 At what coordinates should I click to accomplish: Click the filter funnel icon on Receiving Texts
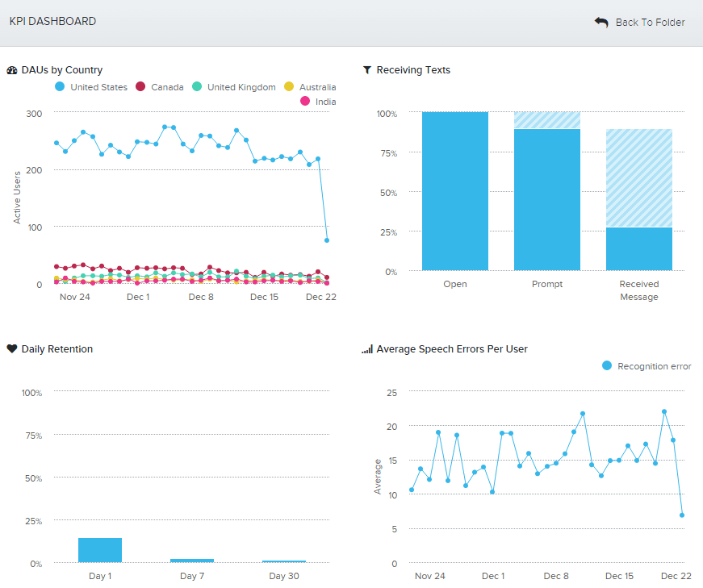pyautogui.click(x=367, y=70)
